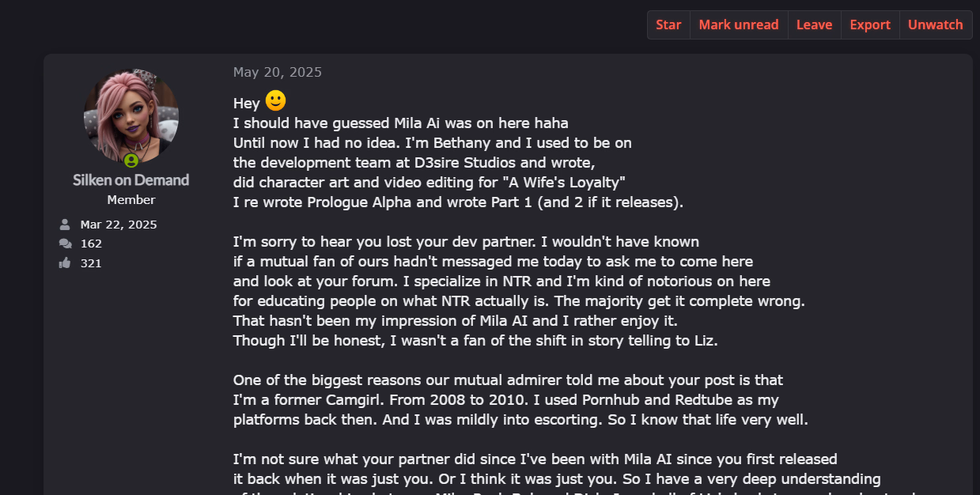Open the Silken on Demand profile link
This screenshot has height=495, width=980.
[x=131, y=179]
